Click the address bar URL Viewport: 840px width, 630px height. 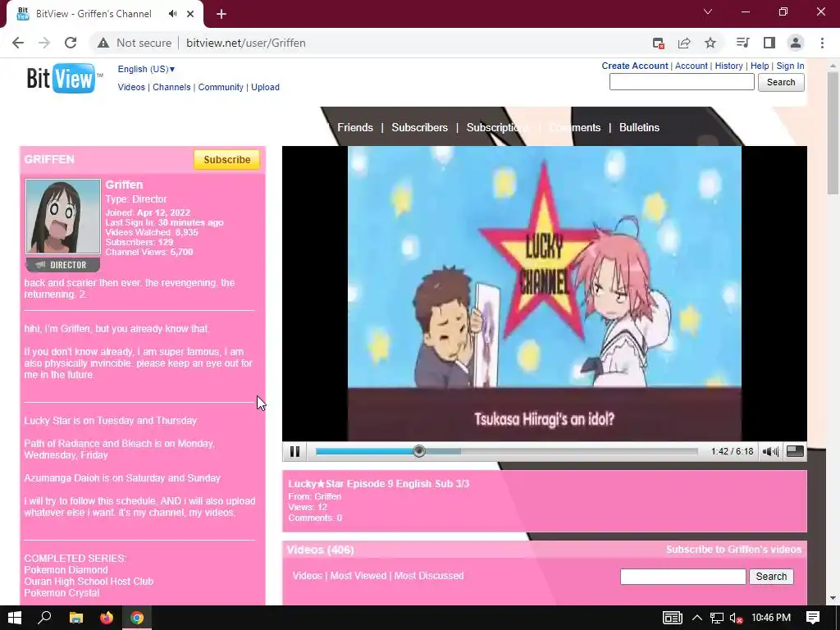pyautogui.click(x=246, y=43)
